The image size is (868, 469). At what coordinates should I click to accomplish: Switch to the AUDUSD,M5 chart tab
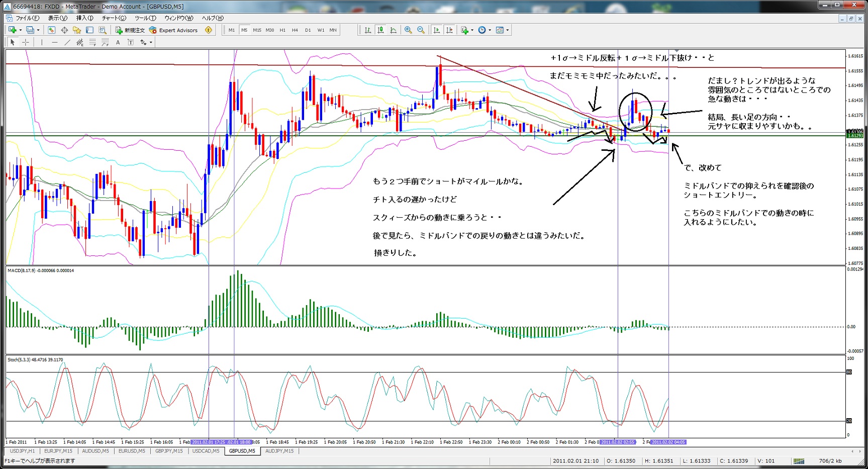pos(95,451)
